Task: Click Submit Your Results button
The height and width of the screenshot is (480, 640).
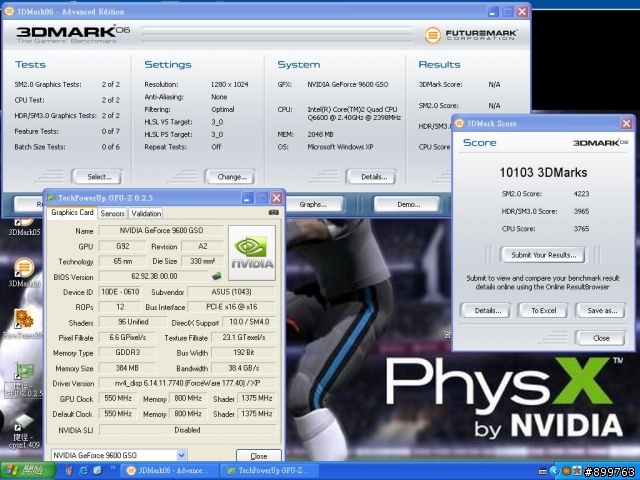Action: (543, 255)
